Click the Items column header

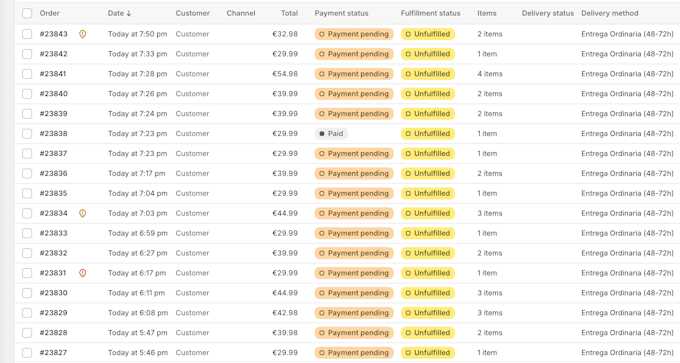click(x=487, y=13)
